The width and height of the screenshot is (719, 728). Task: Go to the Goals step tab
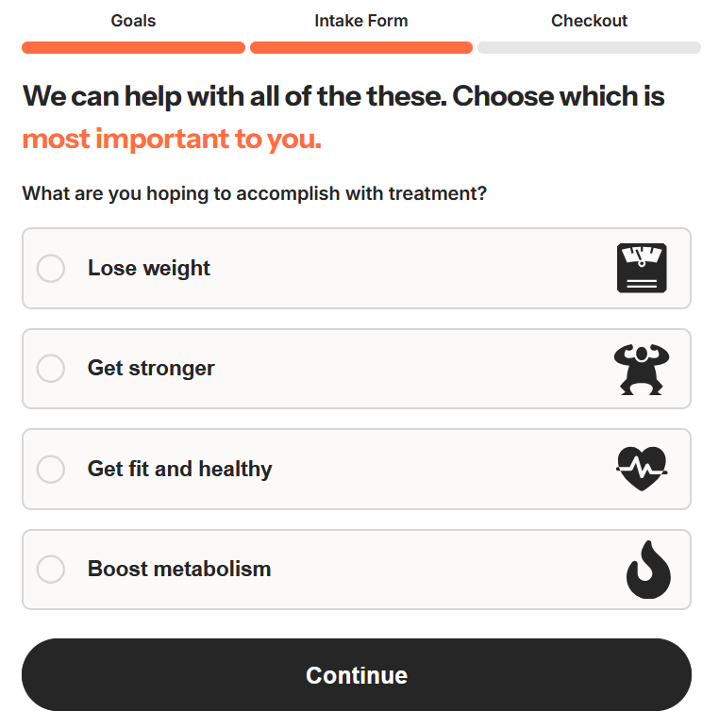click(133, 21)
